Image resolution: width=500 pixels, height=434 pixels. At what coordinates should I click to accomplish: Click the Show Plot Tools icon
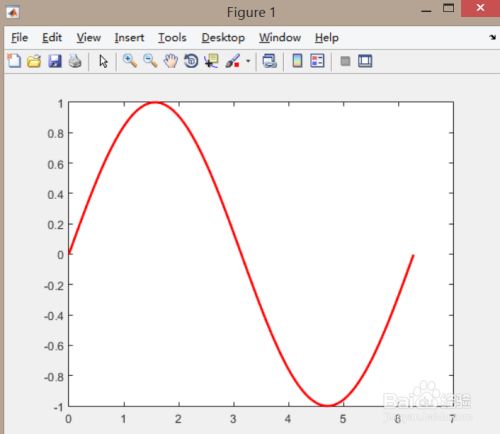pyautogui.click(x=365, y=61)
